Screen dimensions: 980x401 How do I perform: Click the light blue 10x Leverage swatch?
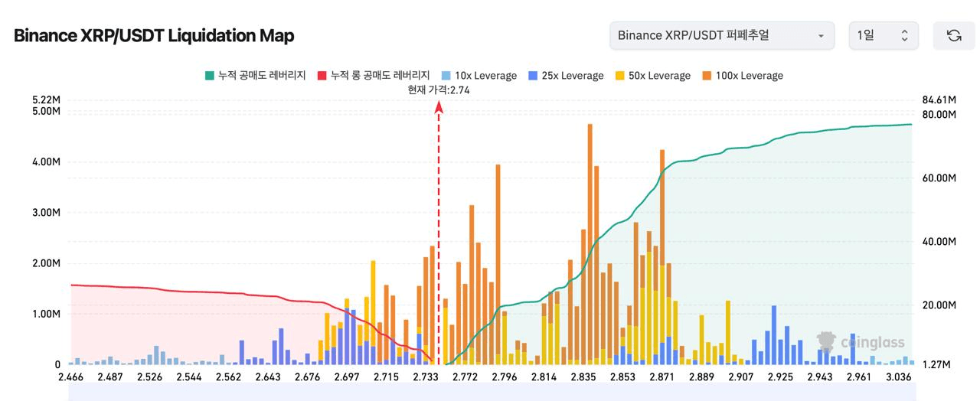(x=446, y=75)
